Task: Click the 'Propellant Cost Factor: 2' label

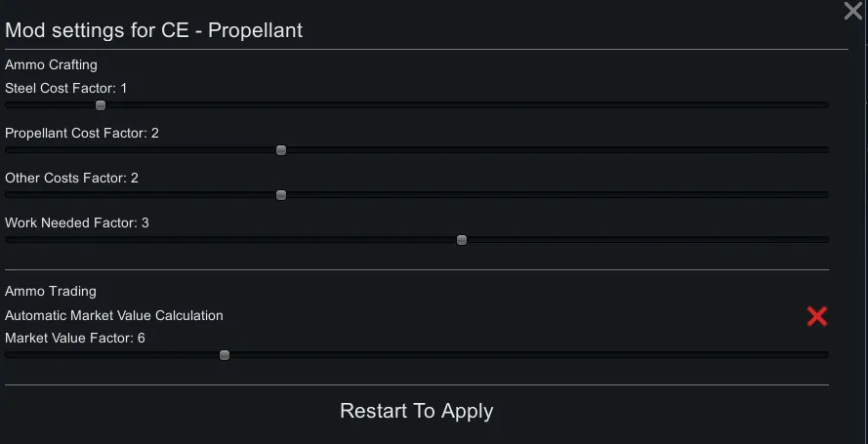Action: (x=82, y=133)
